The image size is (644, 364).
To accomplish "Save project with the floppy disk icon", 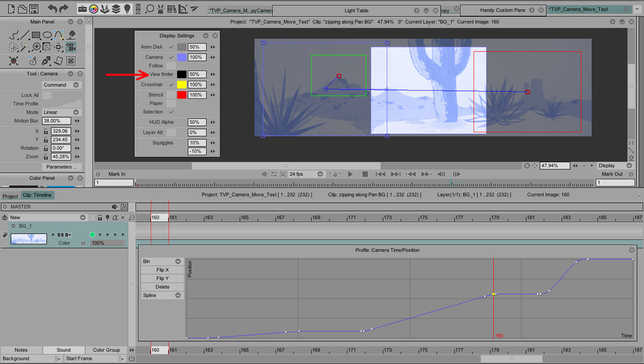I will pyautogui.click(x=33, y=9).
